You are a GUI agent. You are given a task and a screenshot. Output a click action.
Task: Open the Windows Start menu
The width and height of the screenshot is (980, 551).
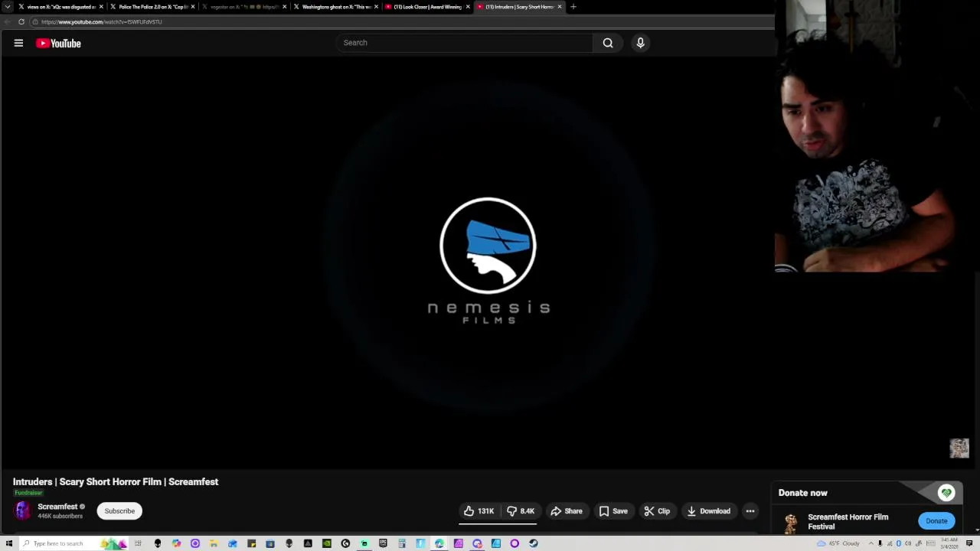point(8,543)
